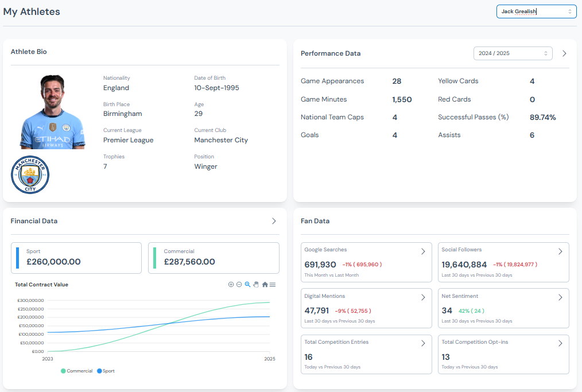This screenshot has width=582, height=392.
Task: Click the Athlete Bio heading
Action: point(29,52)
